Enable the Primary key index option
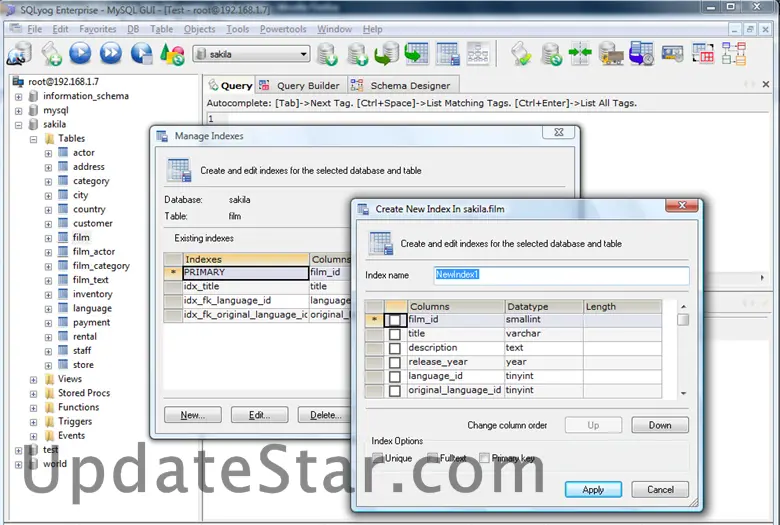Screen dimensions: 780x525 tap(485, 458)
